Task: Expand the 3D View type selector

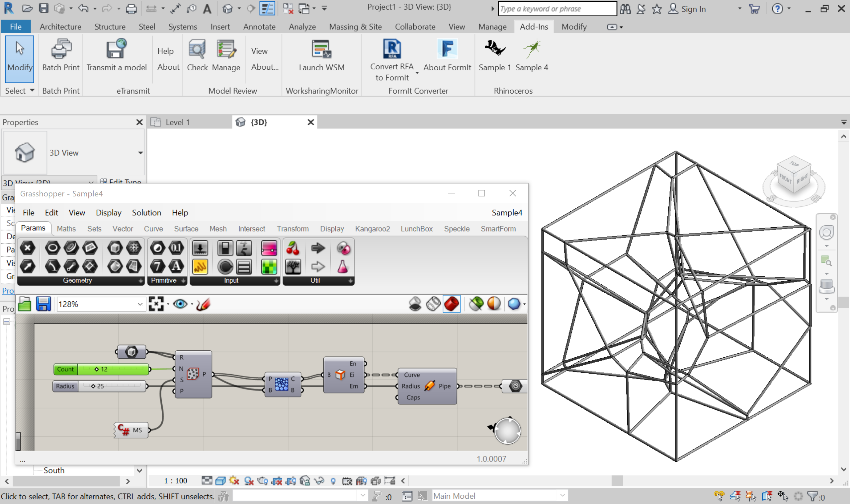Action: point(140,153)
